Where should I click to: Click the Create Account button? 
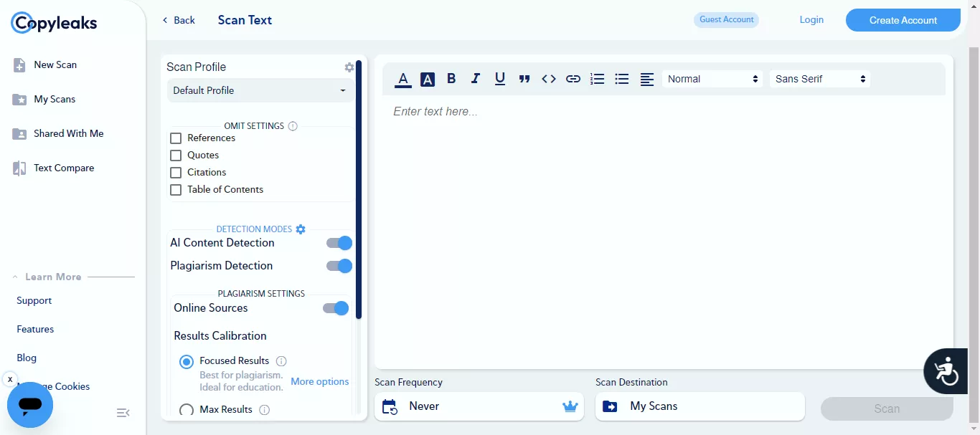pos(903,20)
